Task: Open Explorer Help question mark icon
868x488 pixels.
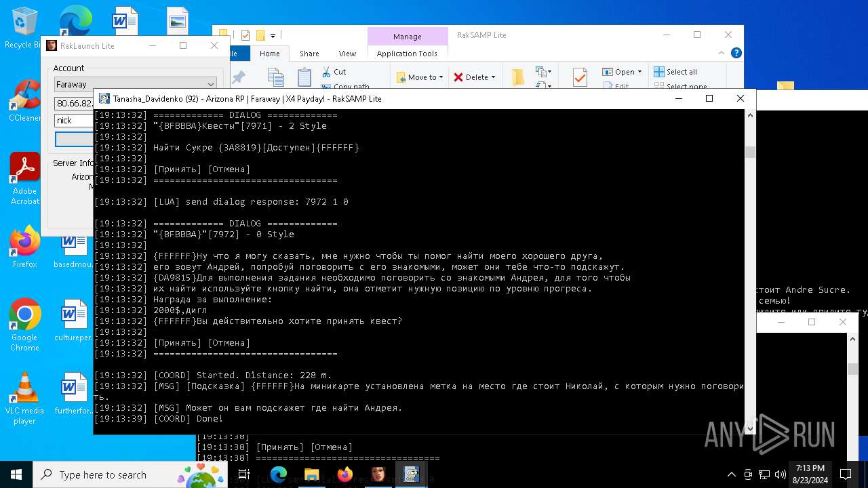Action: click(736, 53)
